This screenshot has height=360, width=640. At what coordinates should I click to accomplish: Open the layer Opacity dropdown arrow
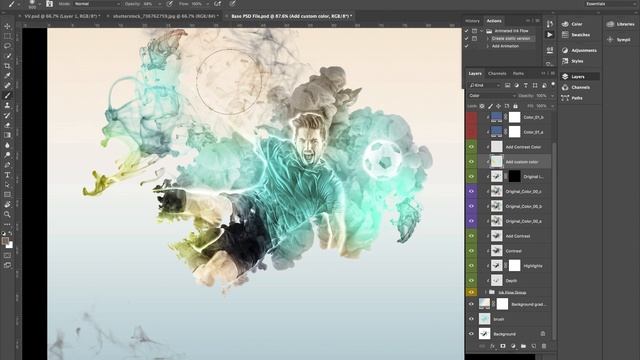pyautogui.click(x=552, y=96)
